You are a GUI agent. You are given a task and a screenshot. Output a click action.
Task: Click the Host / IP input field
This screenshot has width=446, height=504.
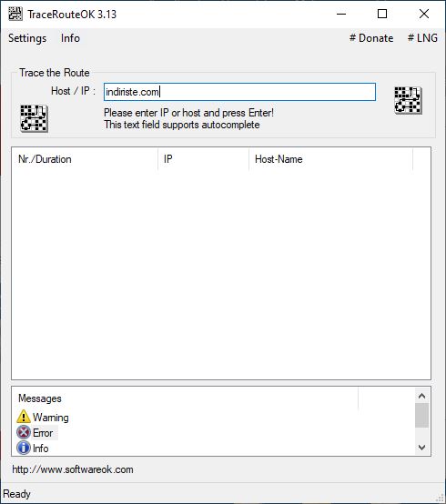(240, 92)
